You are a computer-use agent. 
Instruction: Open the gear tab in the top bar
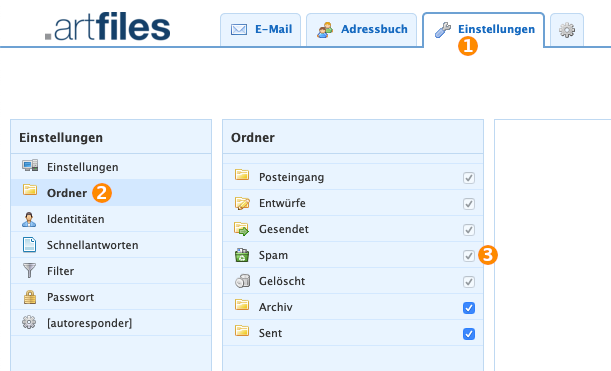coord(567,30)
